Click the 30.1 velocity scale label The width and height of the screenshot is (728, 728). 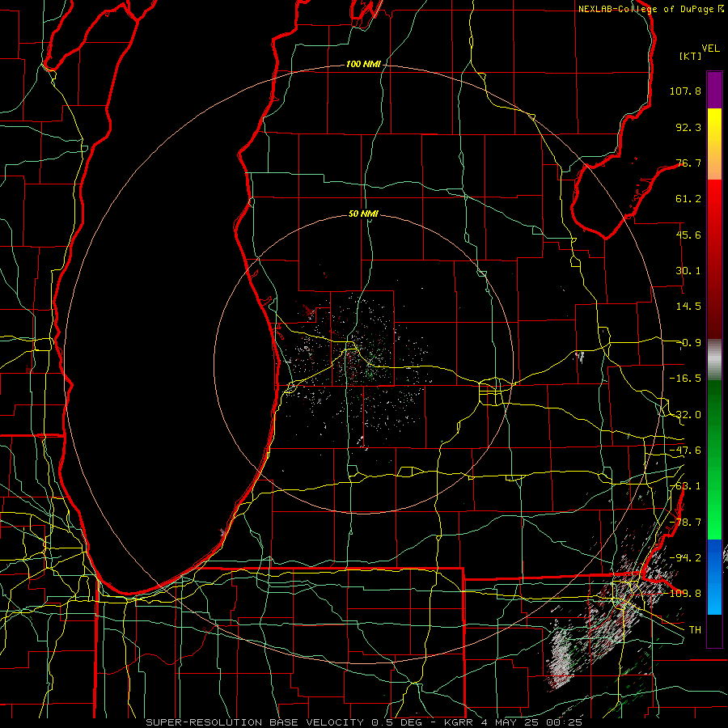coord(688,271)
